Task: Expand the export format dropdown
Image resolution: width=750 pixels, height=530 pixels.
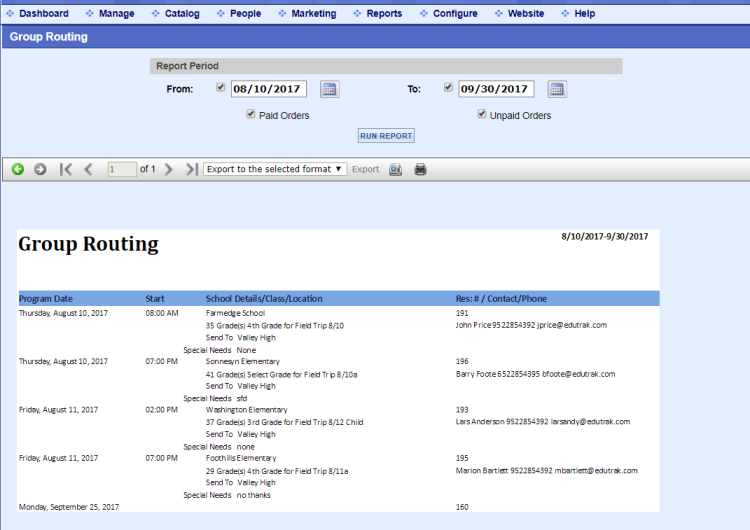Action: tap(275, 169)
